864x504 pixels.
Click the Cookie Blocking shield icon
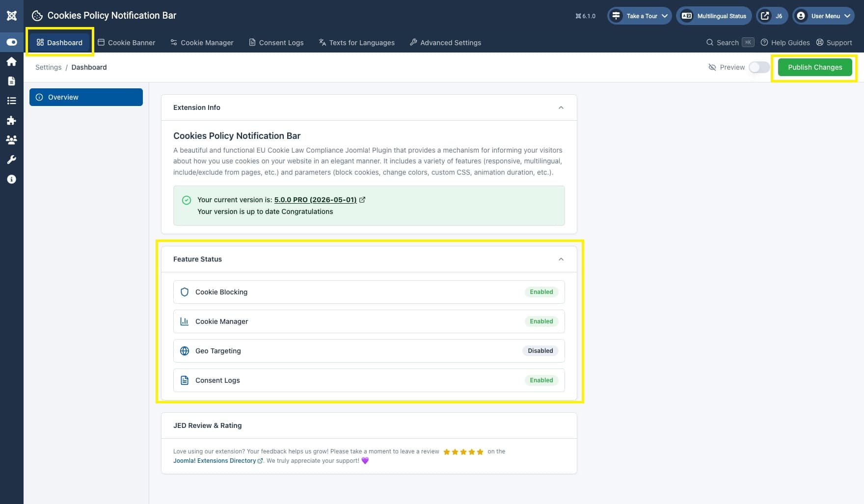pyautogui.click(x=185, y=292)
